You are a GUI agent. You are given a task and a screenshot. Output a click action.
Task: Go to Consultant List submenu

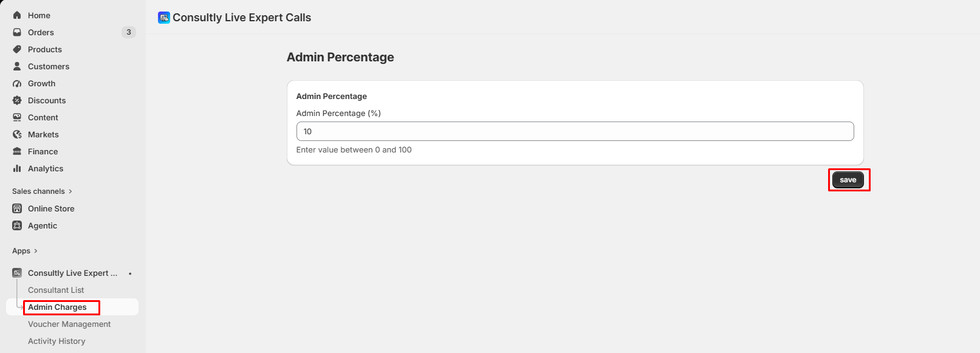click(56, 290)
